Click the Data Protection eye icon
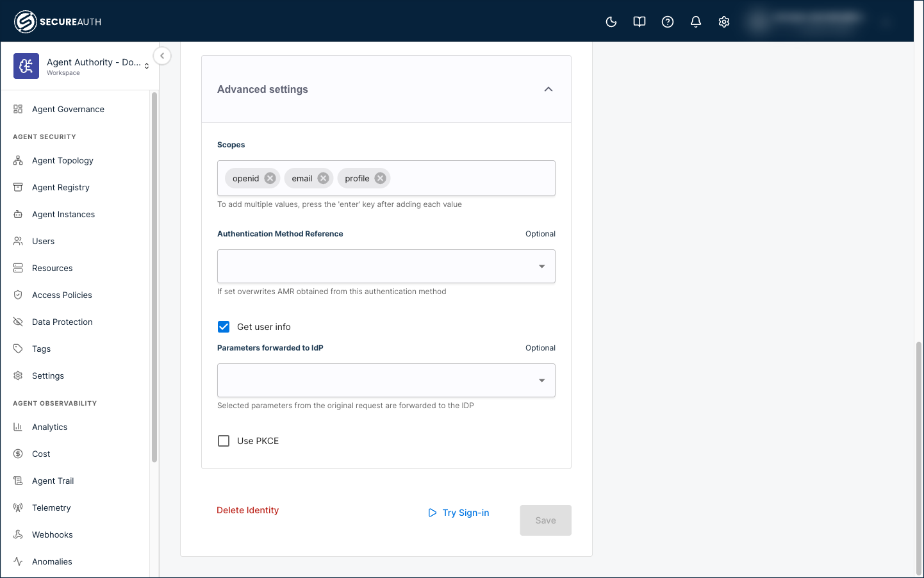 18,322
